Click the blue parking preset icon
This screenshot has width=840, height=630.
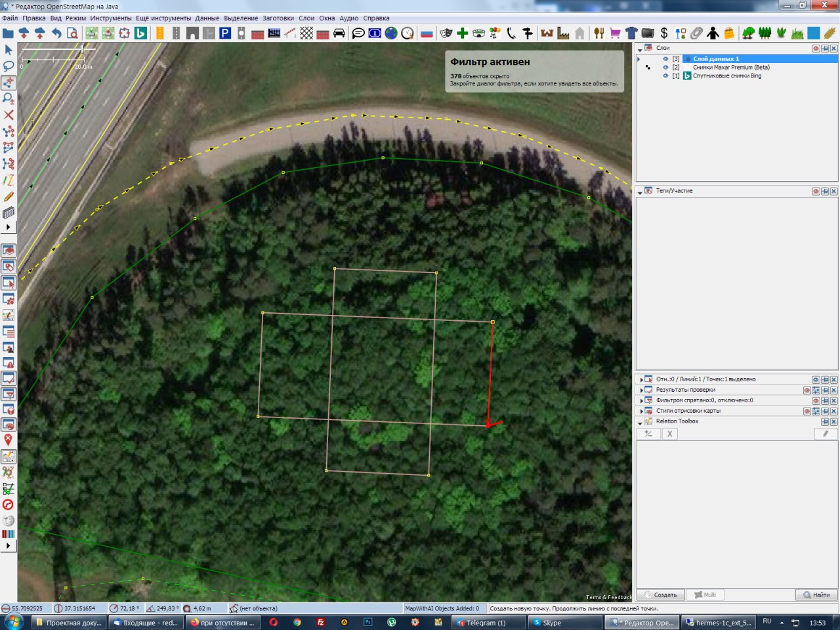pyautogui.click(x=225, y=33)
